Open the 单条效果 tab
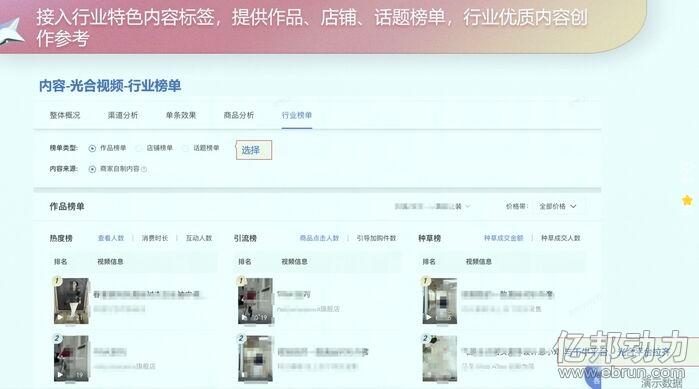The width and height of the screenshot is (699, 389). [181, 115]
